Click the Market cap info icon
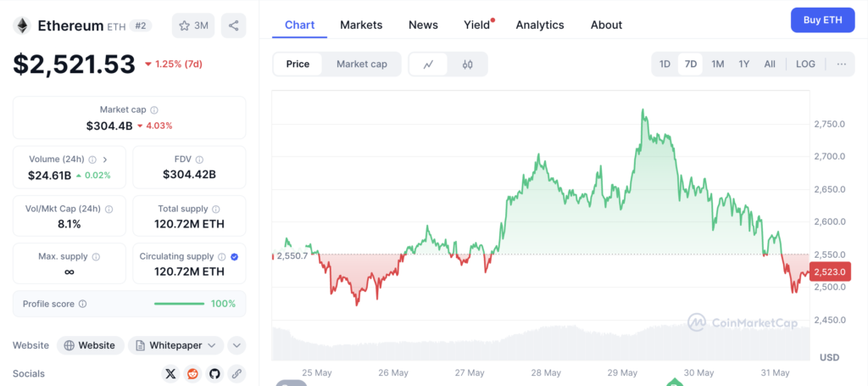 [154, 110]
